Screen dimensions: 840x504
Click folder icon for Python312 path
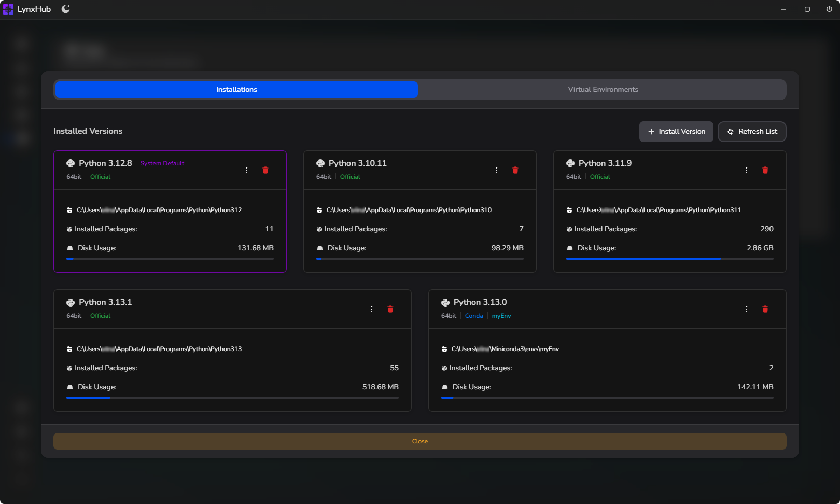[69, 210]
